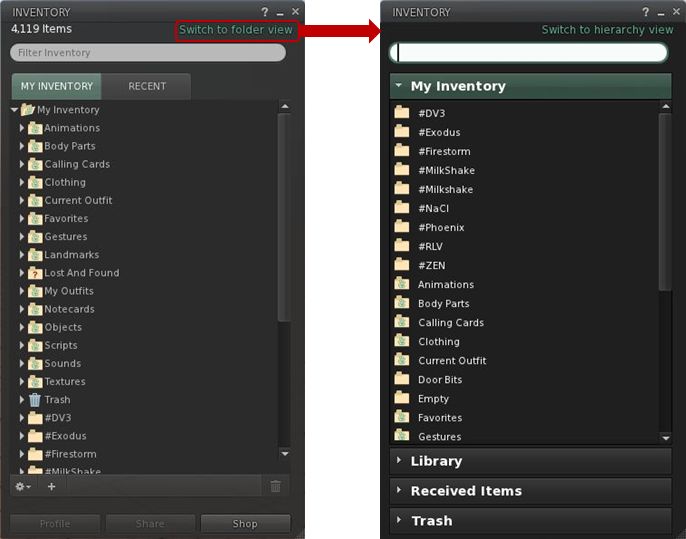
Task: Click the Trash folder icon in tree
Action: click(x=35, y=400)
